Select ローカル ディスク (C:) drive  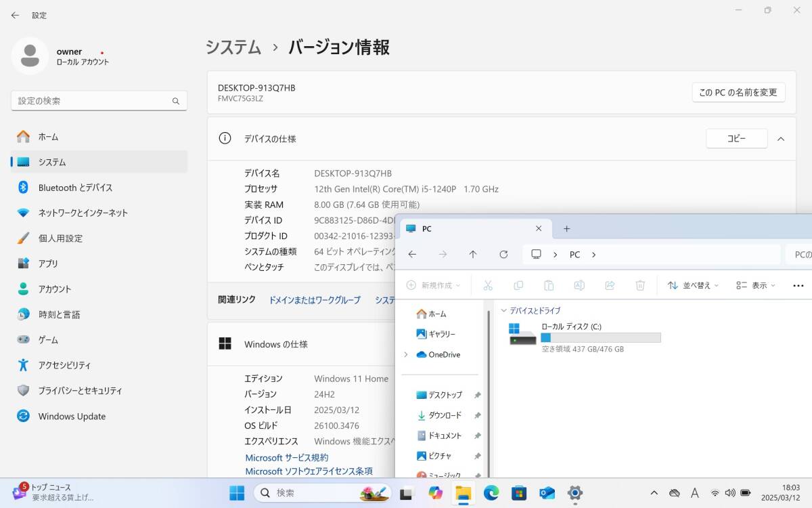(585, 337)
